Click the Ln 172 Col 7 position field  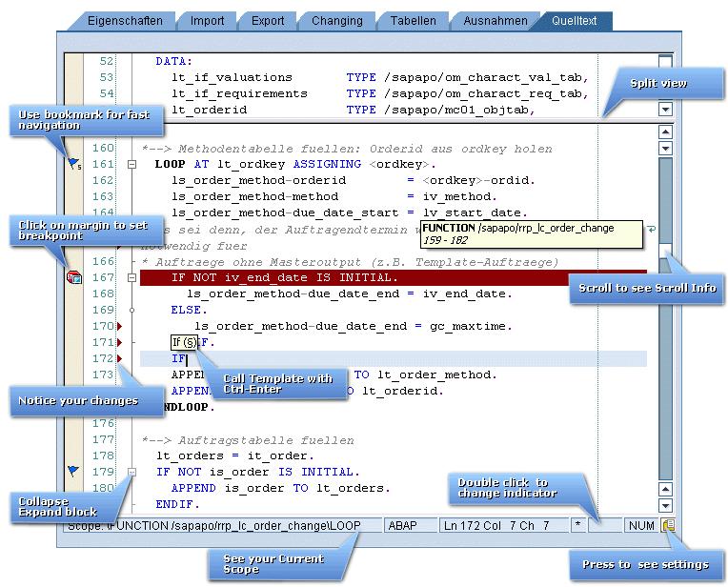click(504, 526)
